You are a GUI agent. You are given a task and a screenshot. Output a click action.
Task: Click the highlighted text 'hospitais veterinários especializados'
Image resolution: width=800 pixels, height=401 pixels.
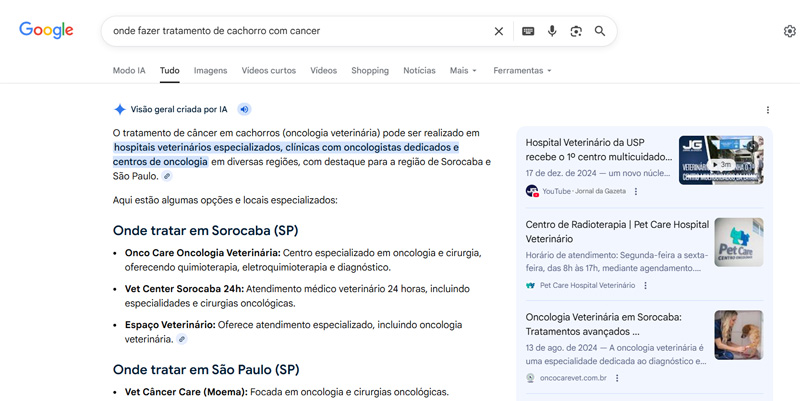[x=197, y=147]
